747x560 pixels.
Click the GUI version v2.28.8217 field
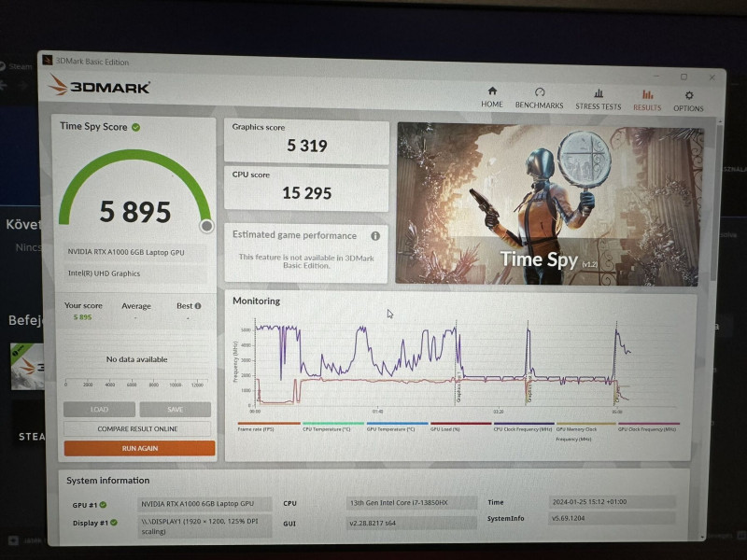[412, 523]
